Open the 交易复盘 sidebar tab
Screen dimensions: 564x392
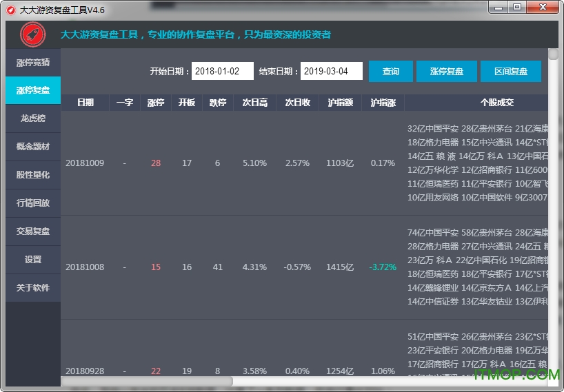(33, 231)
